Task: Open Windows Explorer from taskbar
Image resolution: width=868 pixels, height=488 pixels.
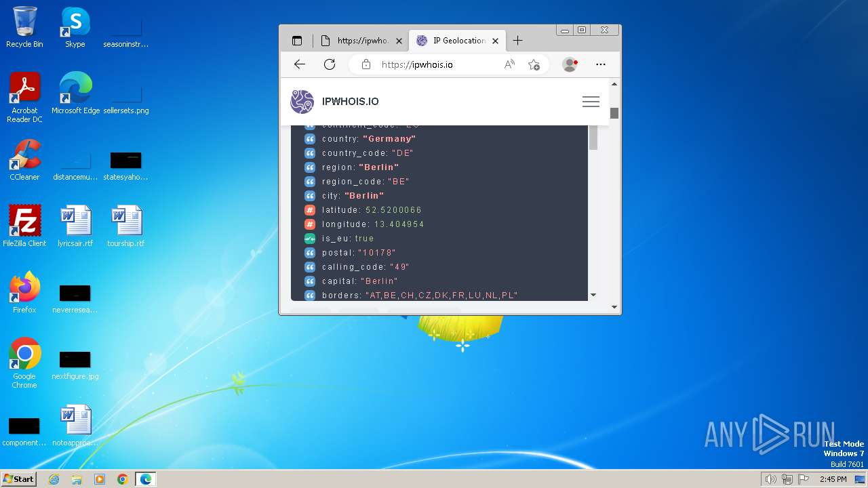Action: click(x=77, y=479)
